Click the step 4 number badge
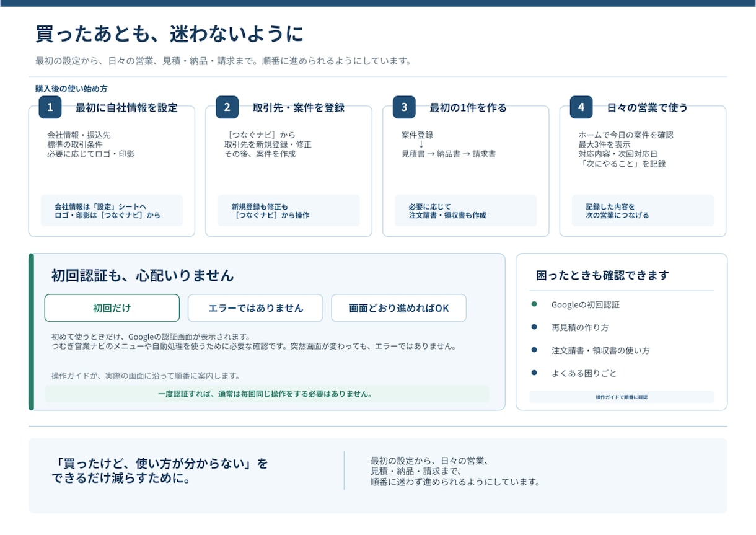The width and height of the screenshot is (756, 535). pos(581,107)
